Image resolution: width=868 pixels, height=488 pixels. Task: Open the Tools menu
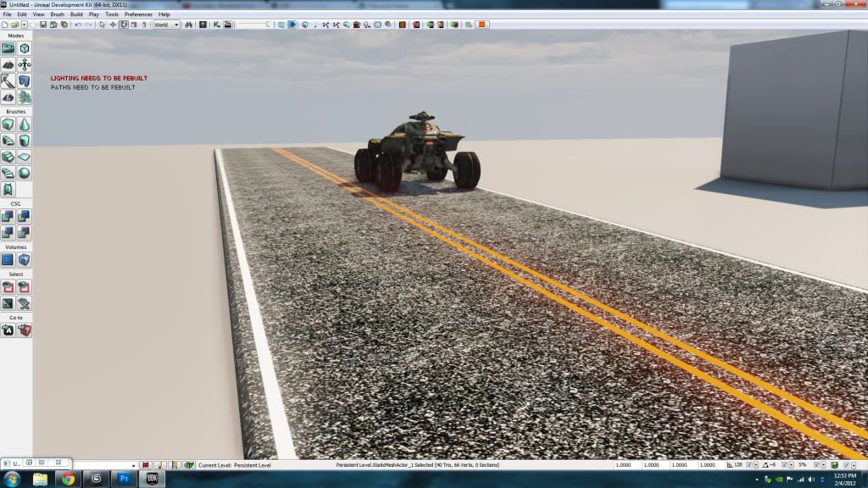(112, 14)
